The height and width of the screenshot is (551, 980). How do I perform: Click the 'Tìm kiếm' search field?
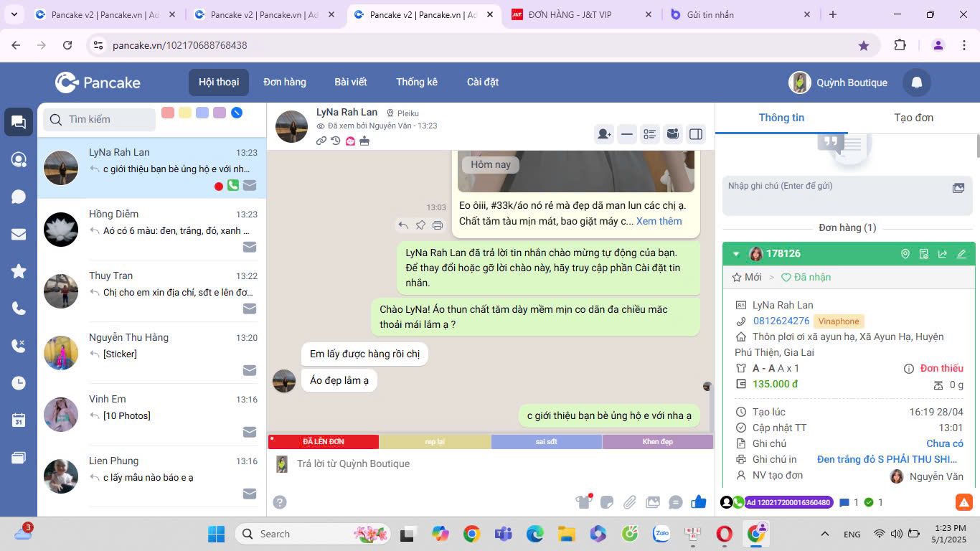pos(108,119)
